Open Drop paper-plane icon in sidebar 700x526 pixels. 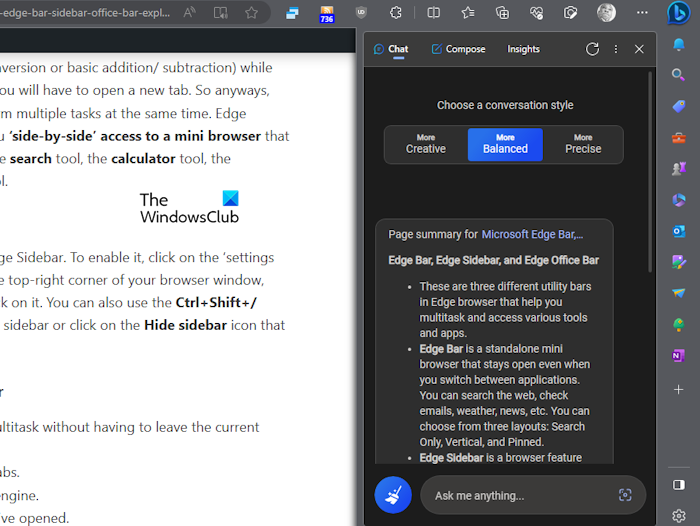click(x=679, y=293)
